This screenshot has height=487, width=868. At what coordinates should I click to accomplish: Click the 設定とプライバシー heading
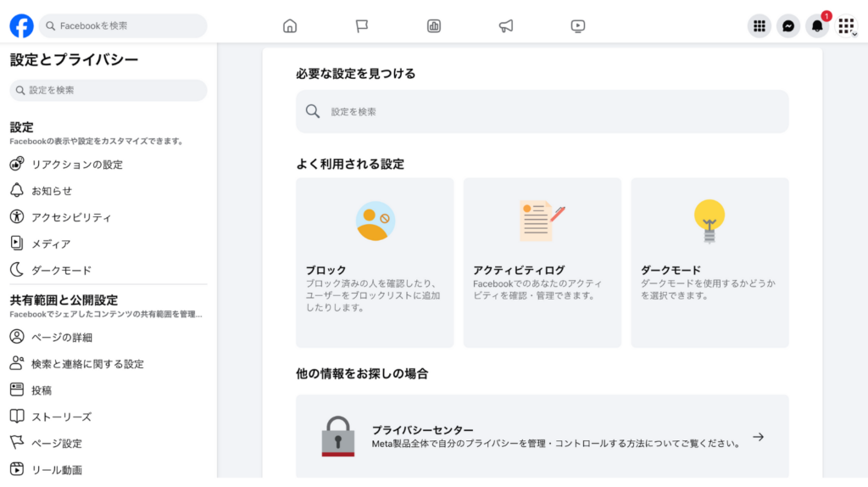(x=75, y=59)
